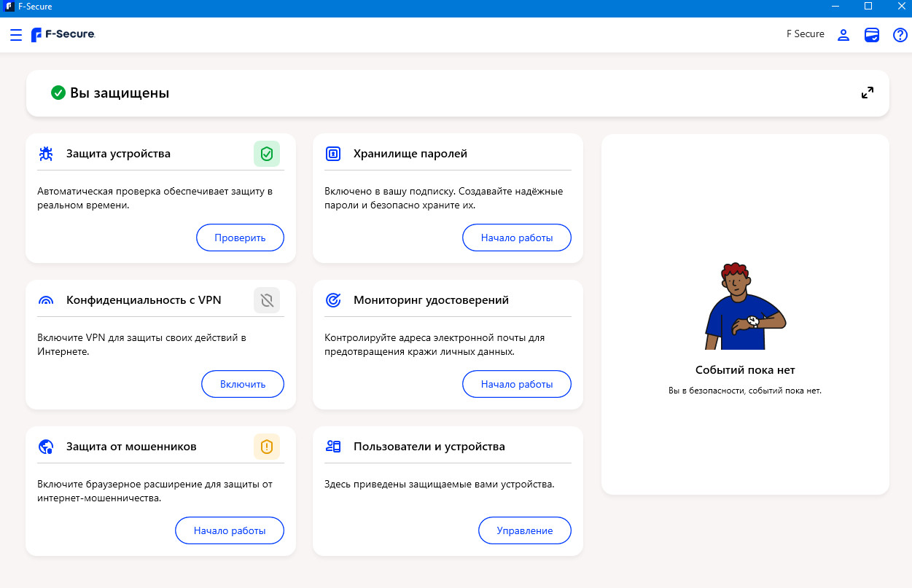Click the green shield device protection status

[267, 154]
